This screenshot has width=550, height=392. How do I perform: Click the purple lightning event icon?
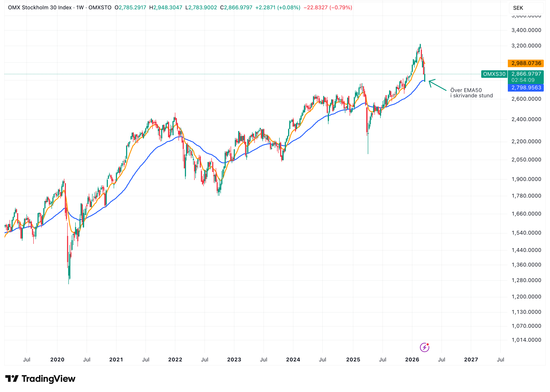tap(424, 347)
